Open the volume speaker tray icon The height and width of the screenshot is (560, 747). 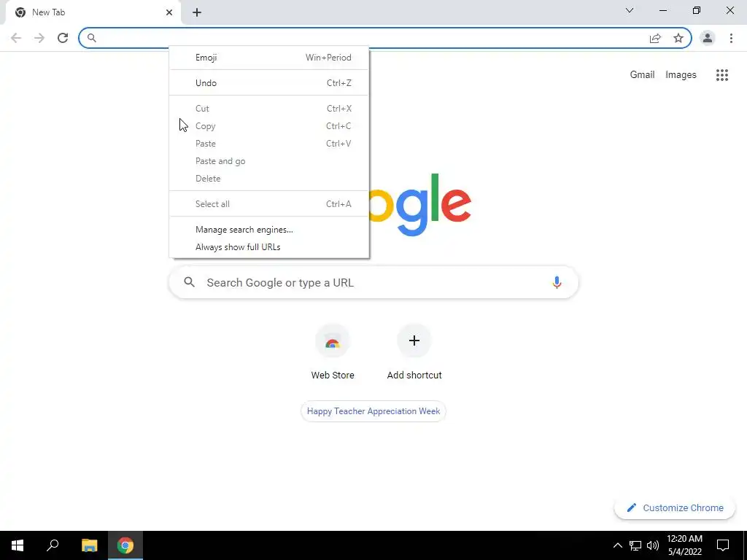click(x=653, y=545)
